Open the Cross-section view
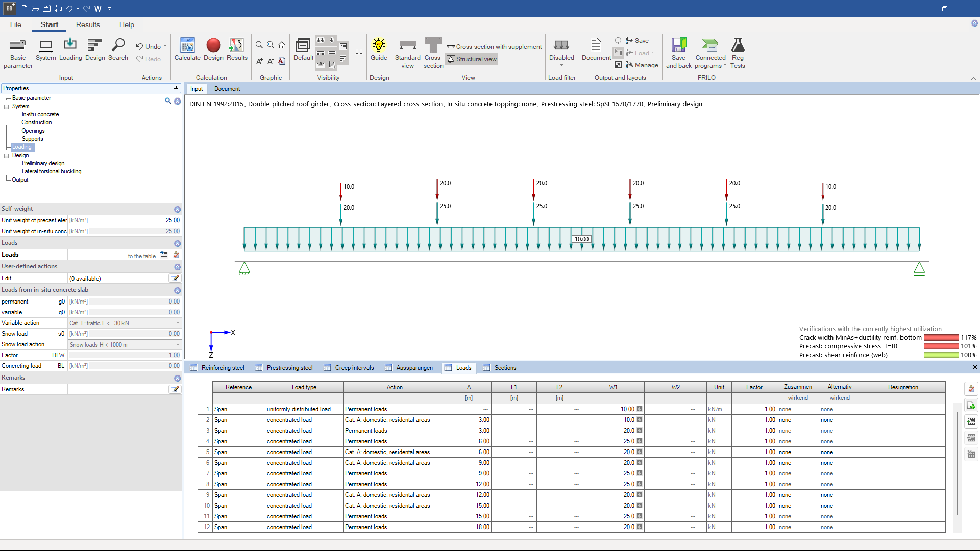Viewport: 980px width, 551px height. click(x=433, y=51)
